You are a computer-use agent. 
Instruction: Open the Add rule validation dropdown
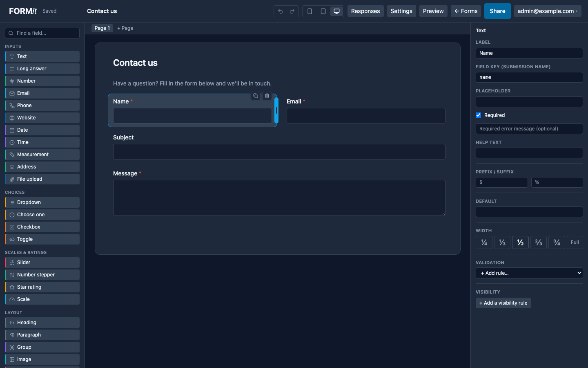click(529, 273)
